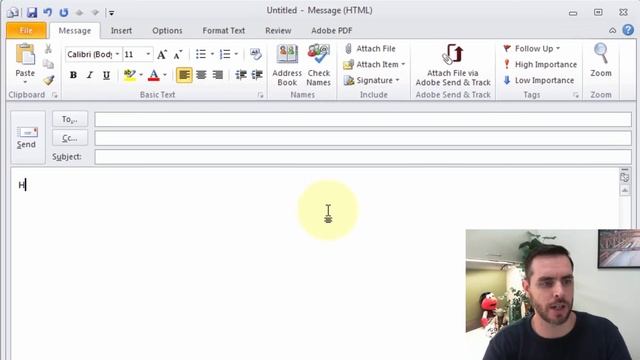Click Increase Indent icon
The width and height of the screenshot is (640, 360).
(x=257, y=75)
